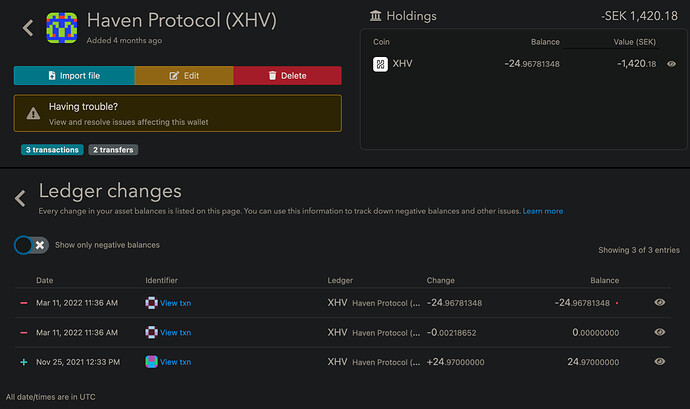Edit the Haven Protocol wallet
The image size is (690, 409).
pyautogui.click(x=184, y=76)
